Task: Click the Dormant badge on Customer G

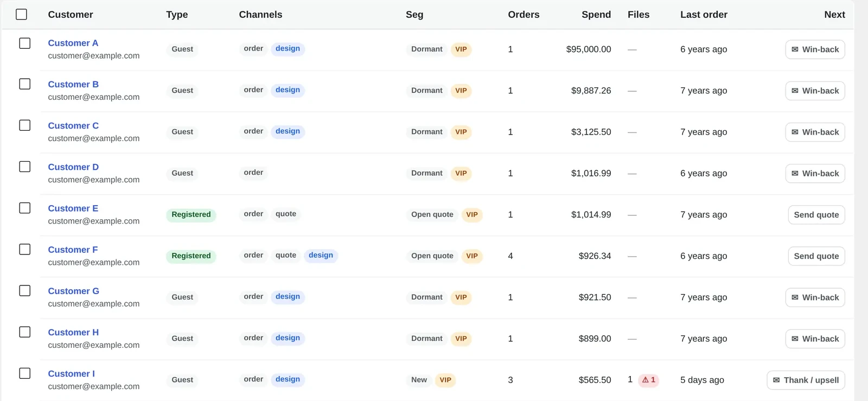Action: click(x=426, y=297)
